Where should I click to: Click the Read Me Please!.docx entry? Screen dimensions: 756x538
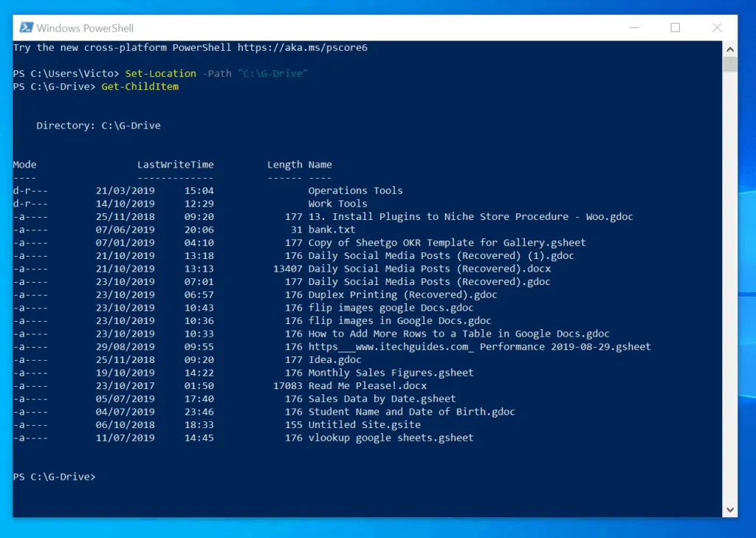click(368, 386)
